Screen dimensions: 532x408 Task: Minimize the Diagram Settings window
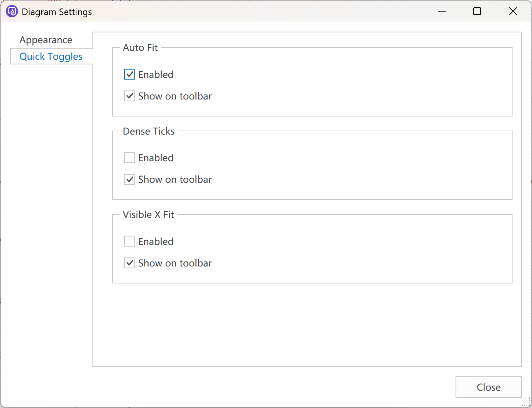(442, 12)
